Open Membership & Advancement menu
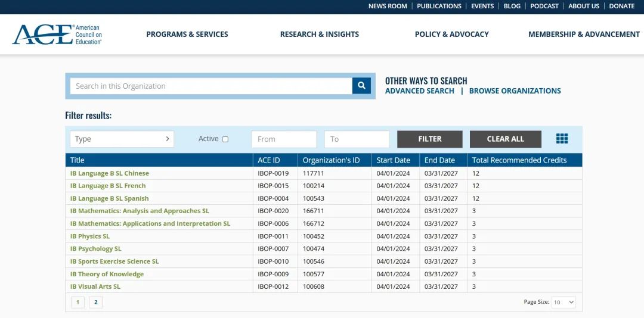 584,35
